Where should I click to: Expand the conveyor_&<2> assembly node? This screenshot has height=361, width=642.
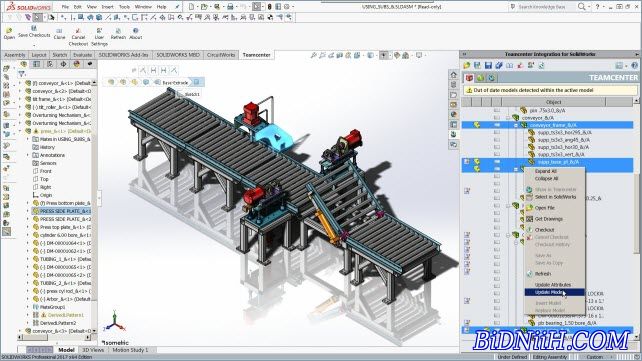point(20,91)
